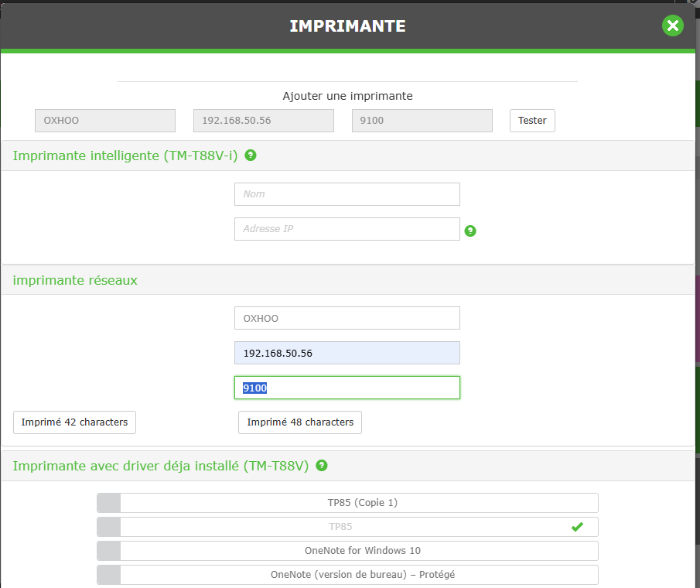Click grey handle of TP85 (Copie 1) row
This screenshot has width=700, height=588.
tap(108, 503)
